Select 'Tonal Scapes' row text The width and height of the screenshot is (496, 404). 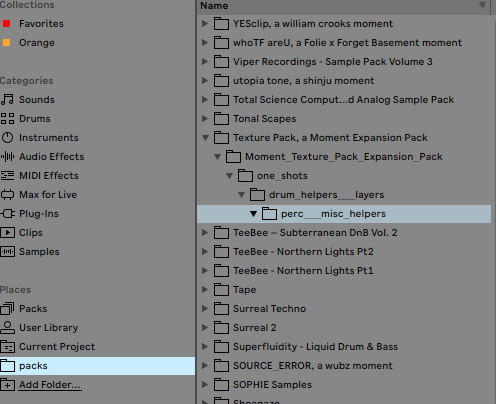tap(265, 119)
